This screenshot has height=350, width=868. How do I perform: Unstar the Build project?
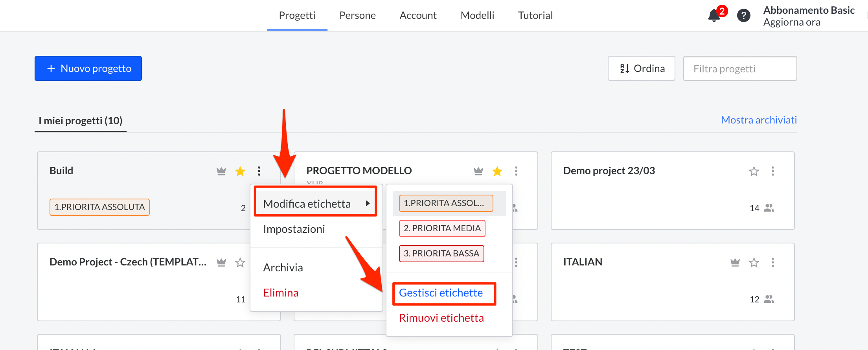[240, 171]
